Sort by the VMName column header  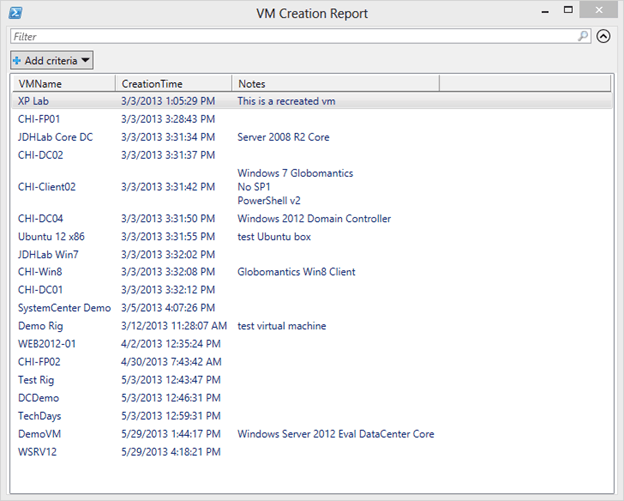coord(64,84)
